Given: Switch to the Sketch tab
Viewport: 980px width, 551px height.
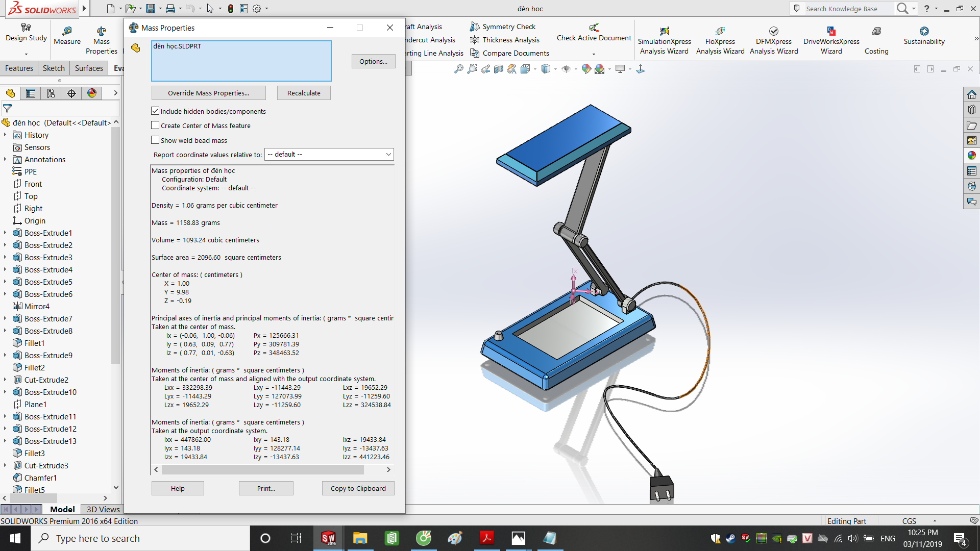Looking at the screenshot, I should coord(54,68).
